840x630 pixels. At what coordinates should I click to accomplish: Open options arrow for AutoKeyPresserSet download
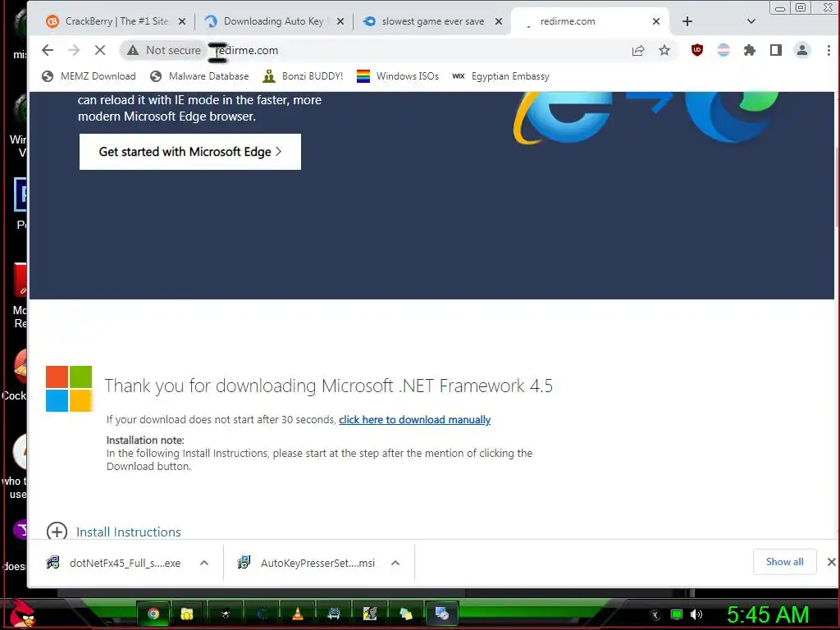click(x=395, y=563)
